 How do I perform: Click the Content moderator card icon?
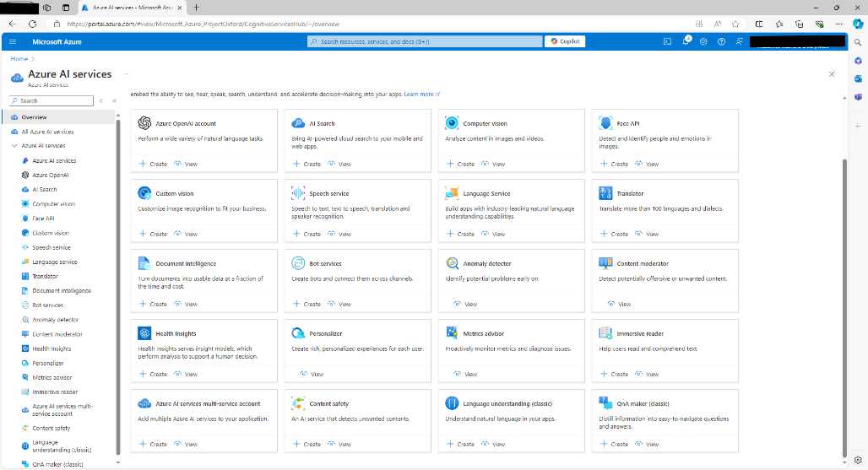pos(605,263)
